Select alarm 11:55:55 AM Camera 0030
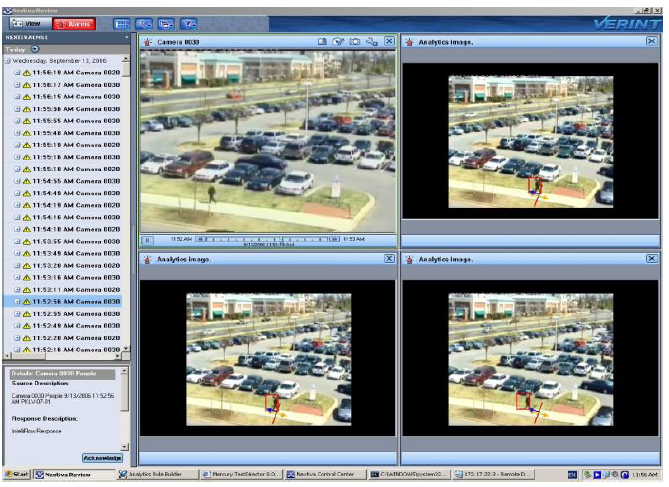 (x=76, y=121)
